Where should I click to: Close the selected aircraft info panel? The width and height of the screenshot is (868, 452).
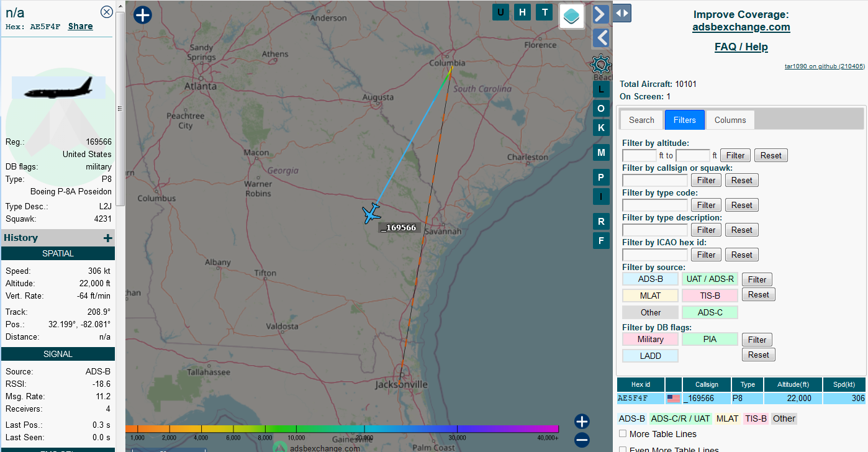tap(107, 12)
